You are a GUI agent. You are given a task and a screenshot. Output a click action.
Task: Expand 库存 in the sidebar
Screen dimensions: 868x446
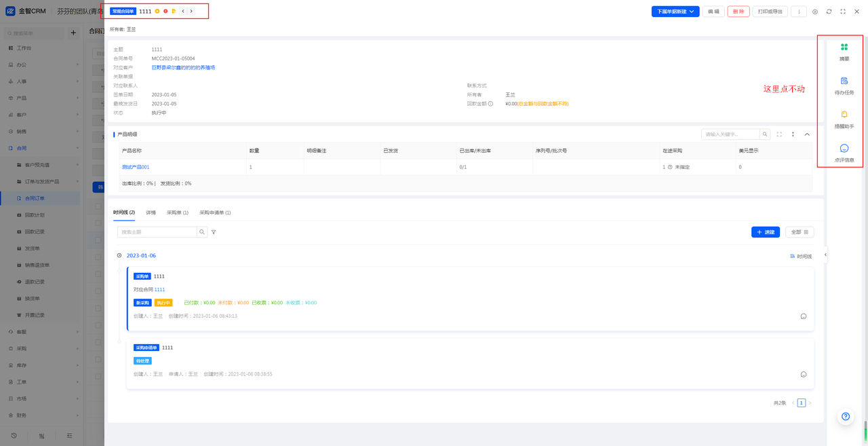(41, 365)
